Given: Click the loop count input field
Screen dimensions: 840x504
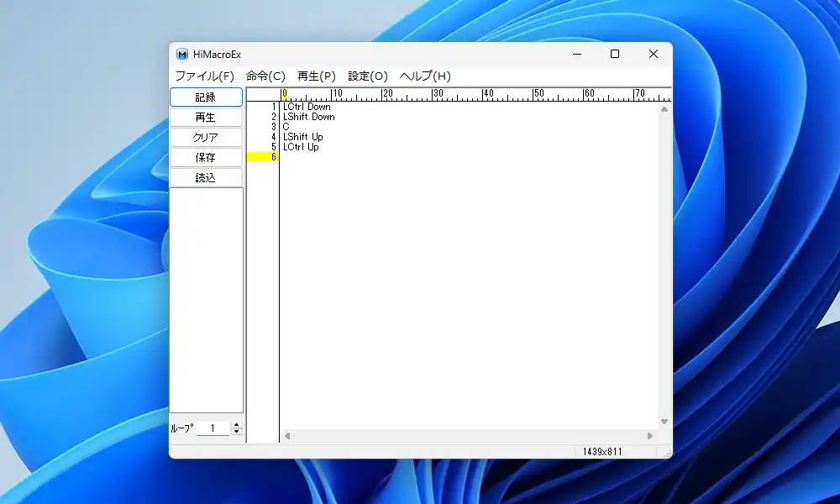Looking at the screenshot, I should [213, 428].
